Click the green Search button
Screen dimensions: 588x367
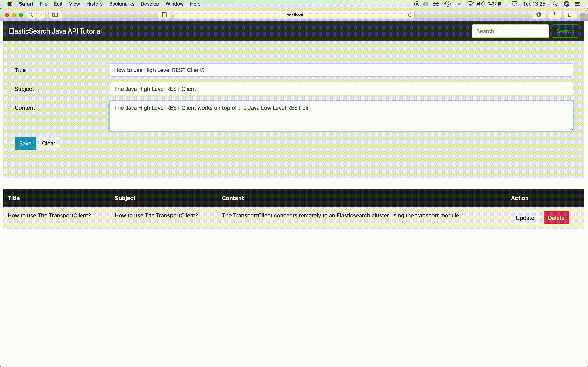point(565,31)
